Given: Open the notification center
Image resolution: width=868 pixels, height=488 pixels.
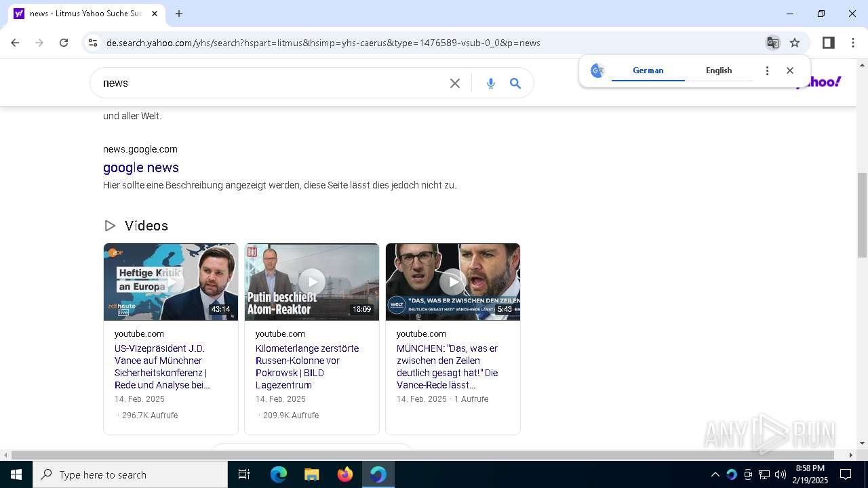Looking at the screenshot, I should pyautogui.click(x=846, y=474).
